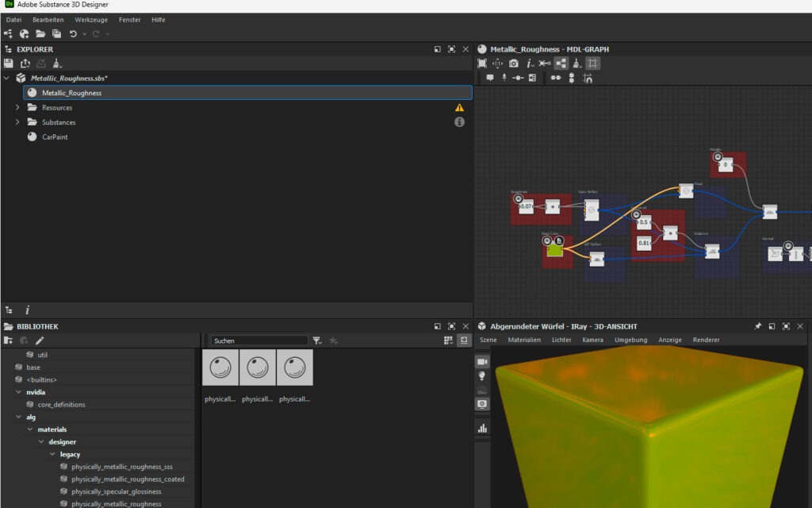Image resolution: width=812 pixels, height=508 pixels.
Task: Toggle grid display in graph toolbar
Action: point(593,63)
